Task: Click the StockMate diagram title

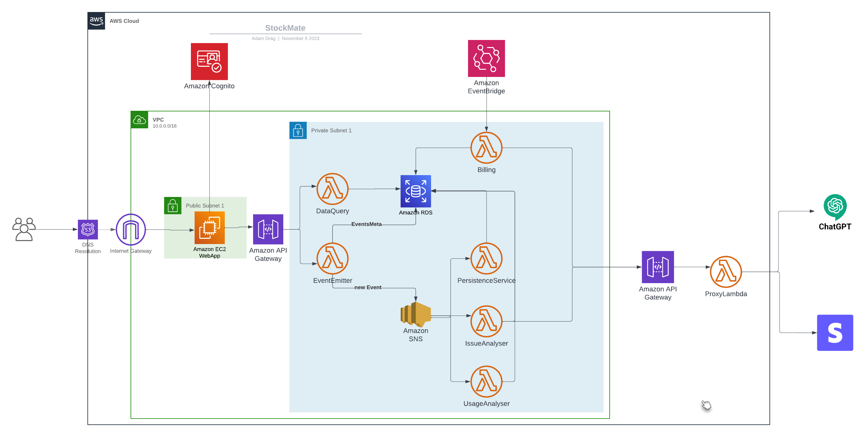Action: 285,28
